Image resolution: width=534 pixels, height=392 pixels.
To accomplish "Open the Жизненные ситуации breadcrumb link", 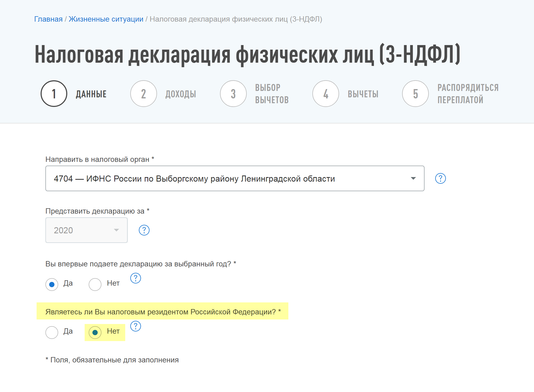I will point(106,19).
